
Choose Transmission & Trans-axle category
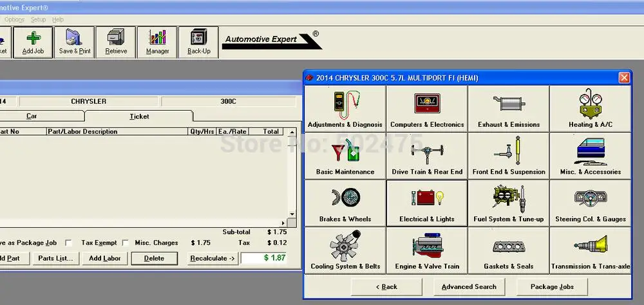[x=590, y=250]
